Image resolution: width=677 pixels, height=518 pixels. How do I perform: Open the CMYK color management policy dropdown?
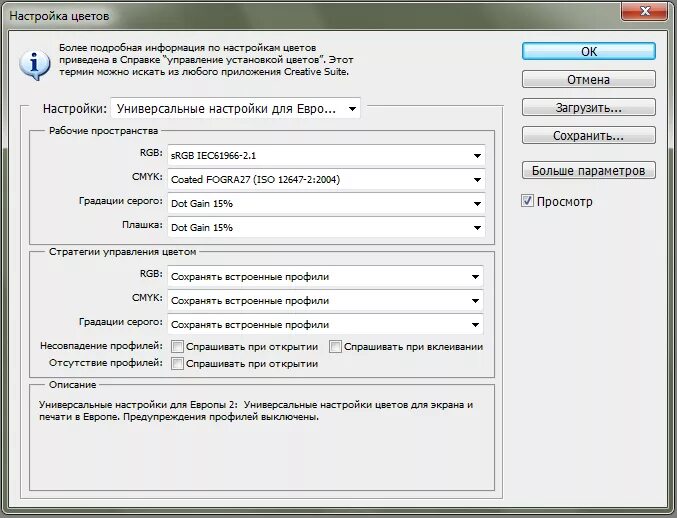[x=325, y=301]
